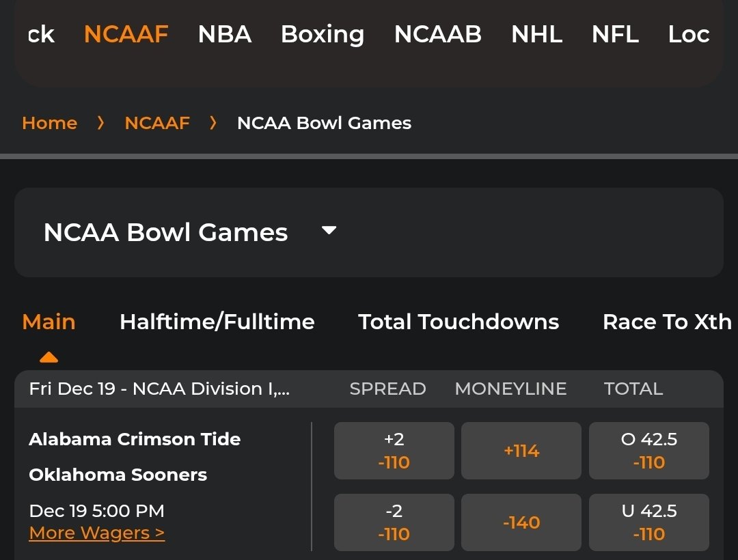Select the Main wagers tab
738x560 pixels.
pos(49,322)
